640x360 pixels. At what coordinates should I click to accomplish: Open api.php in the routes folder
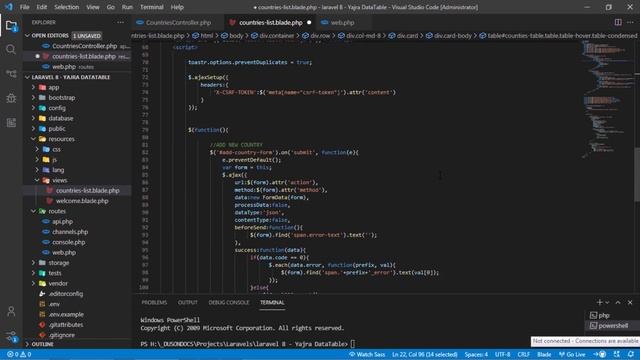point(62,221)
